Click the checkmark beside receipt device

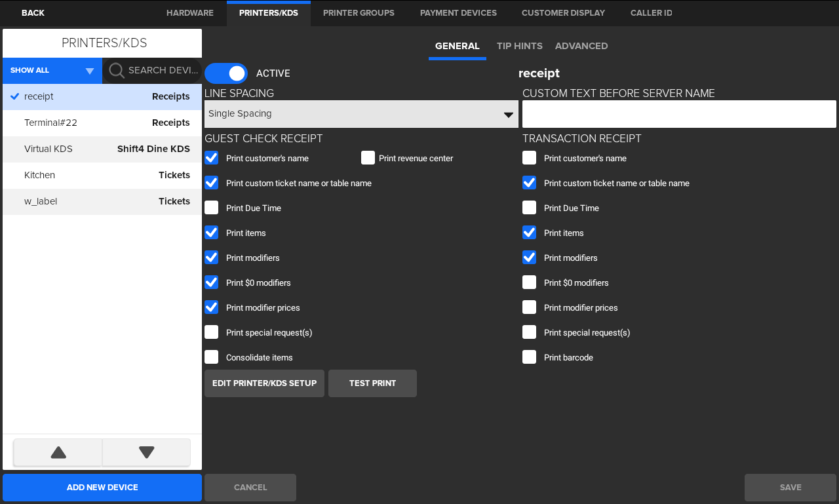tap(15, 96)
